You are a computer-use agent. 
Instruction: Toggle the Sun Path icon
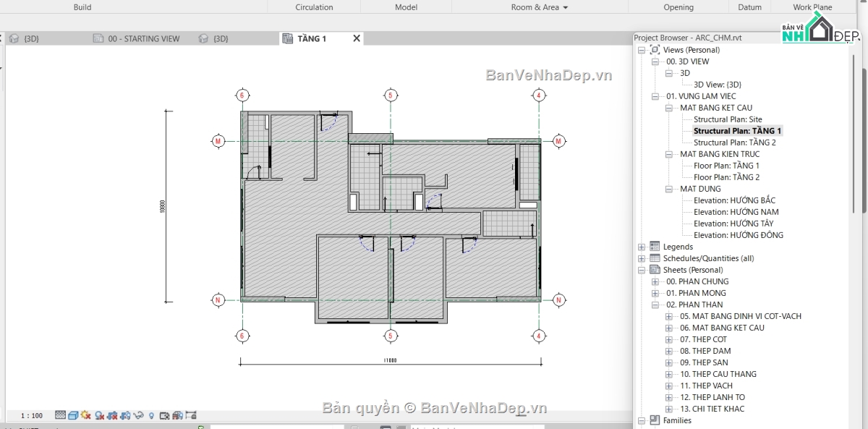(x=85, y=415)
